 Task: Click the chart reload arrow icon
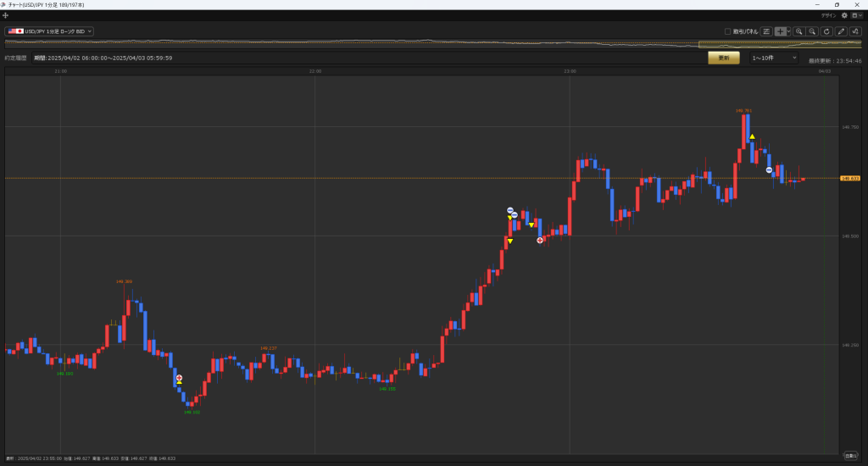[x=826, y=31]
